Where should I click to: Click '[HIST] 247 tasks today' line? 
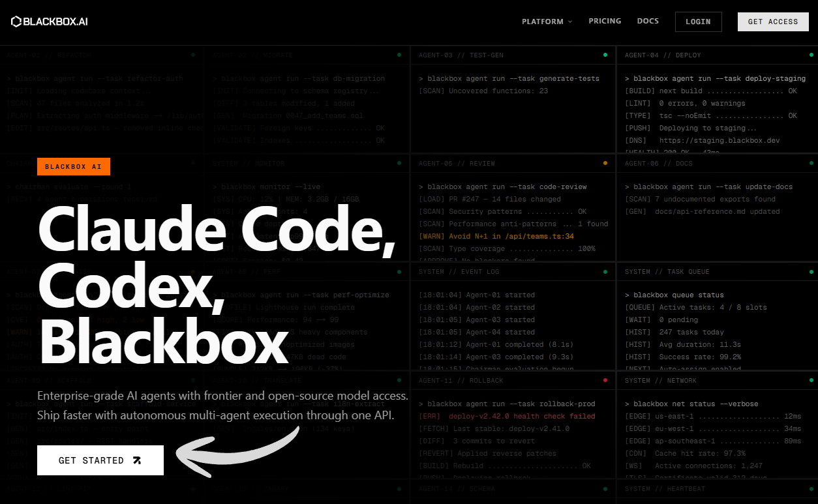click(674, 333)
